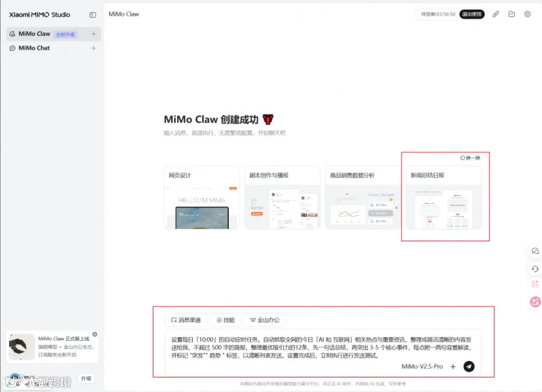Image resolution: width=542 pixels, height=392 pixels.
Task: Click the Xiaomi MiMo Studio logo
Action: point(39,14)
